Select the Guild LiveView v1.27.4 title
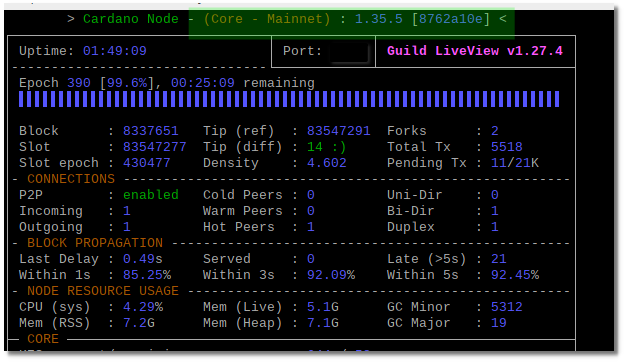 (475, 51)
